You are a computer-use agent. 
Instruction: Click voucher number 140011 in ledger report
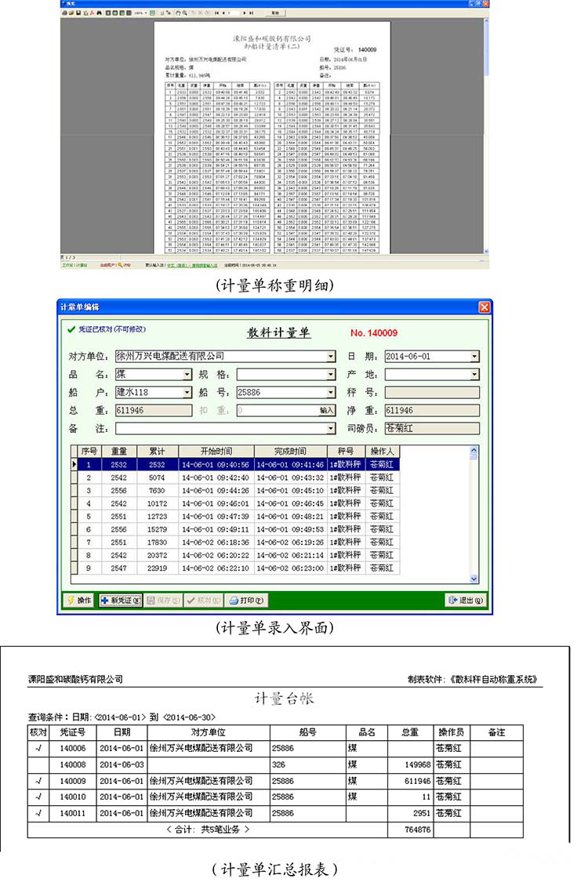tap(73, 813)
